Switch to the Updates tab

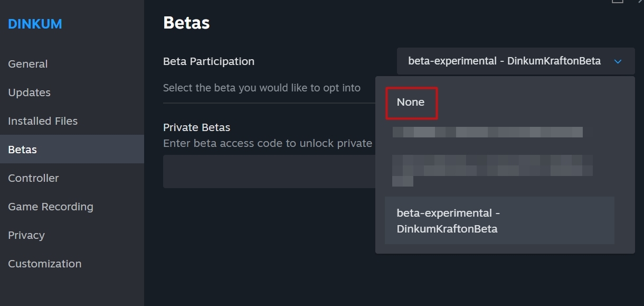click(30, 92)
